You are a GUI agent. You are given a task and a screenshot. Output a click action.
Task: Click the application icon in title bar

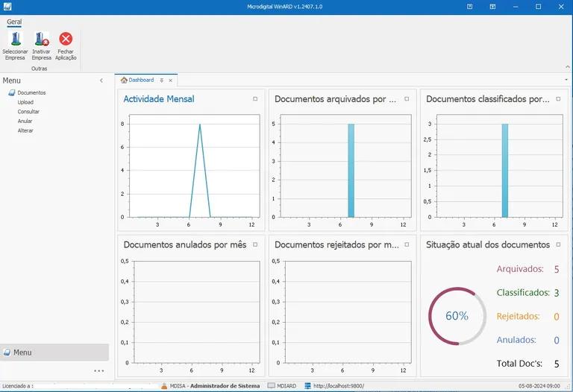(x=7, y=7)
